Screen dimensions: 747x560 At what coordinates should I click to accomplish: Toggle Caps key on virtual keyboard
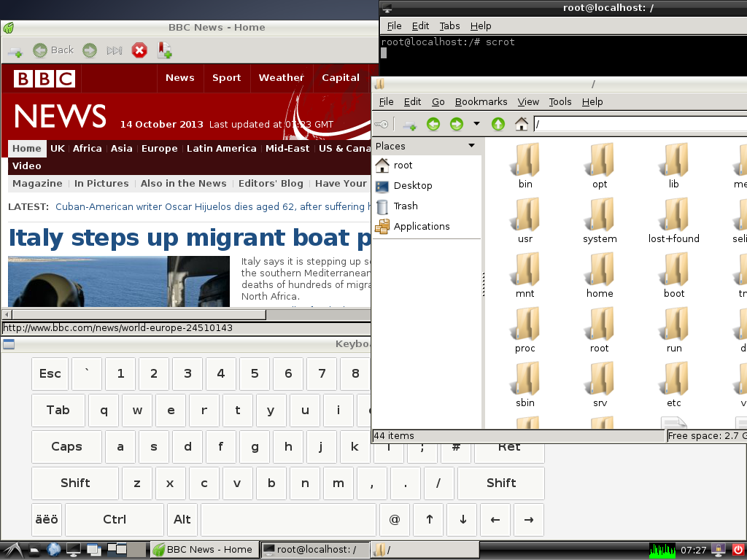pos(66,447)
